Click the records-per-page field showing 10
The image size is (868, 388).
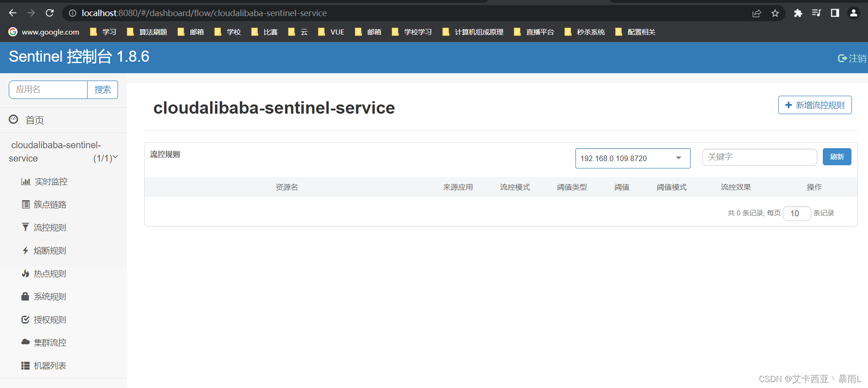click(x=797, y=213)
